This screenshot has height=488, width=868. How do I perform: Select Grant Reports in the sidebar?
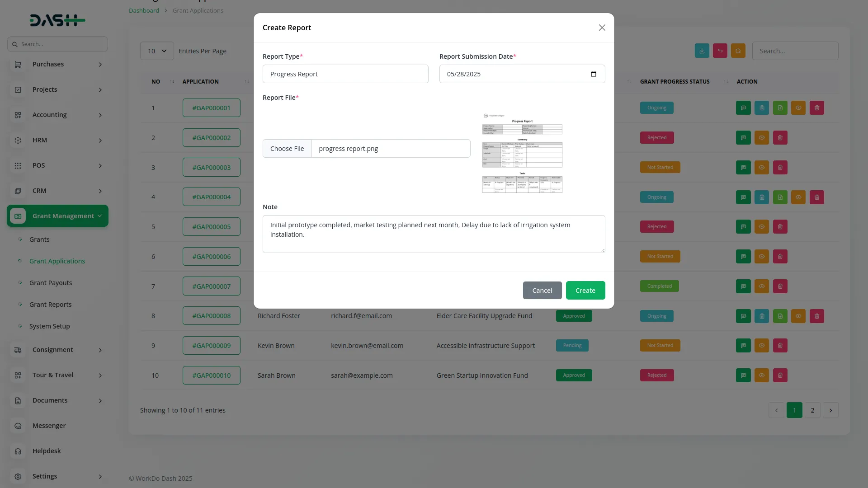tap(50, 304)
